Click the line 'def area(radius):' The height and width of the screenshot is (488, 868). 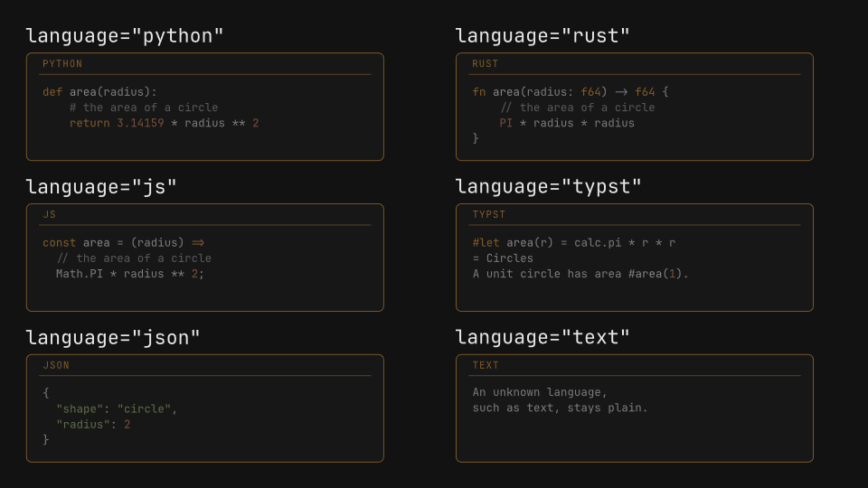pyautogui.click(x=99, y=92)
